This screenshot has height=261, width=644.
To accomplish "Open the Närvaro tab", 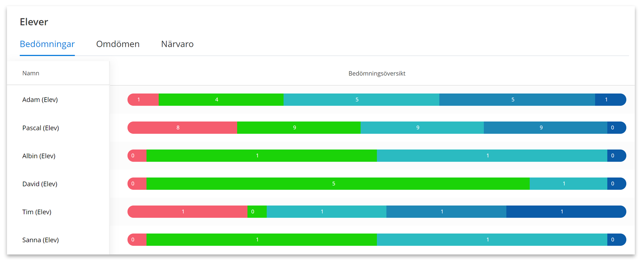I will point(177,44).
